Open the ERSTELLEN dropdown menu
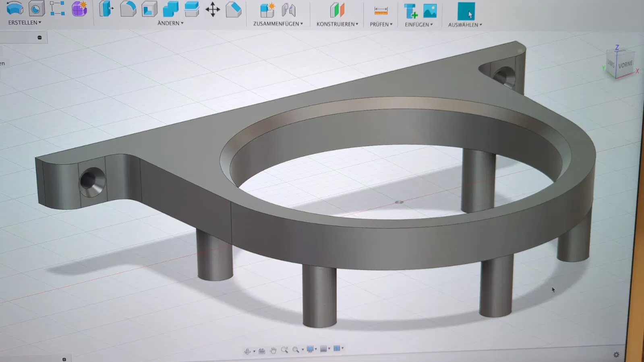 (x=25, y=23)
